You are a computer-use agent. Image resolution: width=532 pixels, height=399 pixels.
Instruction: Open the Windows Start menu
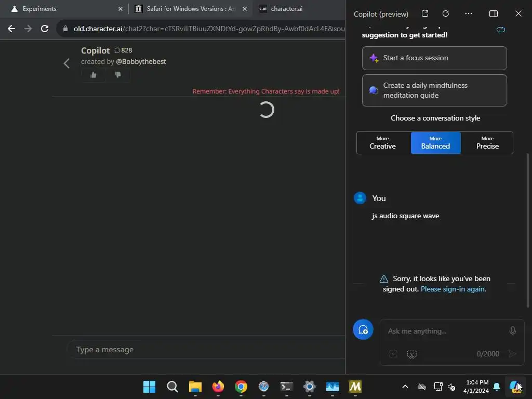tap(149, 387)
